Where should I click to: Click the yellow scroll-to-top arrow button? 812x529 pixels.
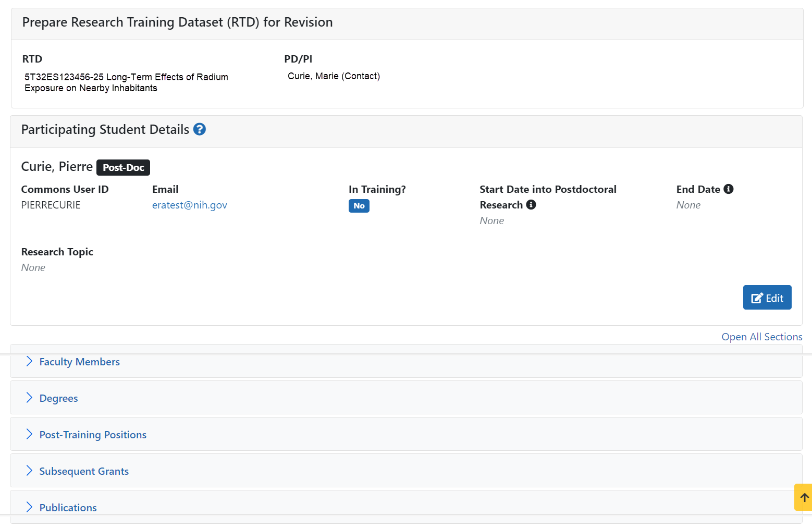click(804, 497)
